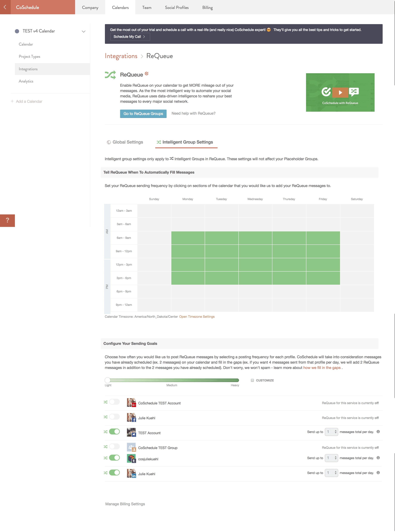Enable ReQueue for Julie Kuehl Facebook
This screenshot has width=395, height=532.
click(x=114, y=417)
